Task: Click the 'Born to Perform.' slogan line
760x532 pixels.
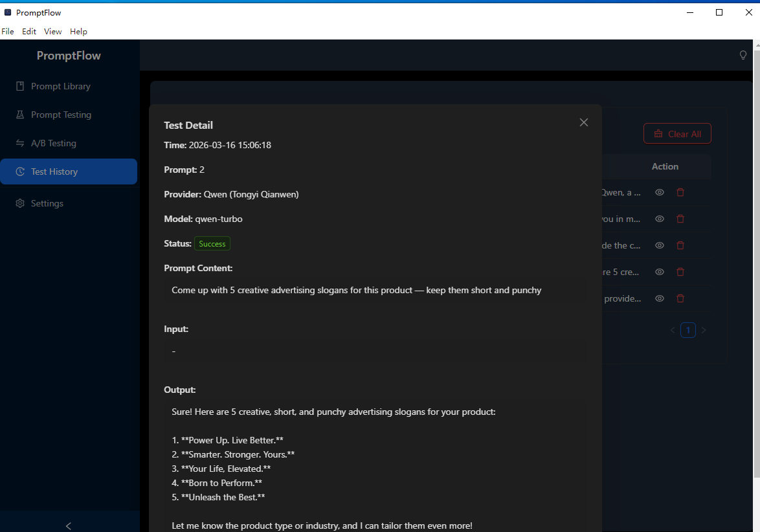Action: tap(217, 483)
